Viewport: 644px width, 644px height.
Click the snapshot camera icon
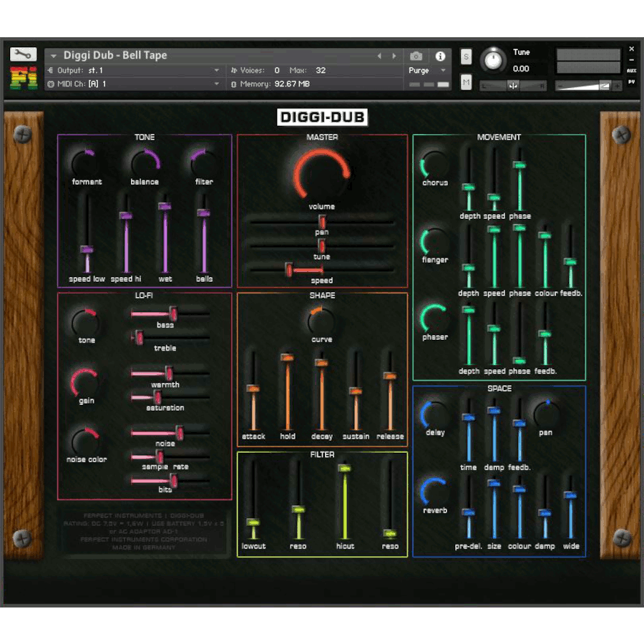(416, 56)
